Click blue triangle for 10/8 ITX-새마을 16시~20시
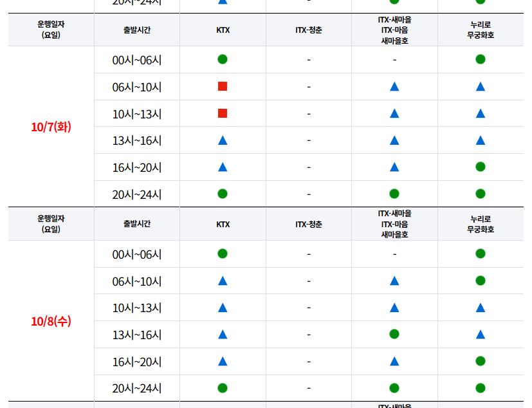This screenshot has height=408, width=532. (394, 361)
